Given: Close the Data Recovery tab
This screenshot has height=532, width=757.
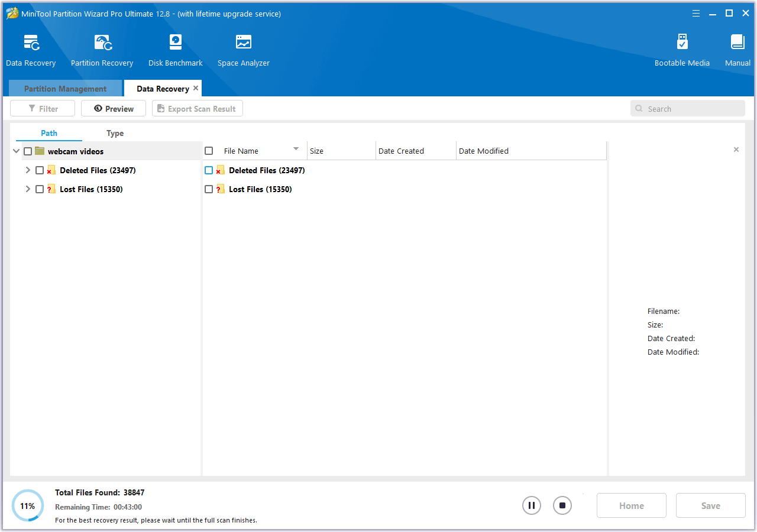Looking at the screenshot, I should pos(196,88).
